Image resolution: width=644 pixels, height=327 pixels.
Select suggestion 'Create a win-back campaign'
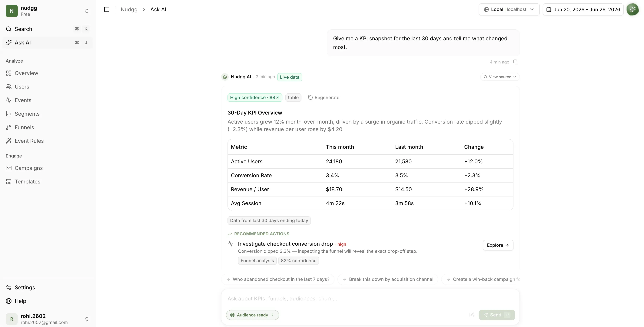coord(481,279)
